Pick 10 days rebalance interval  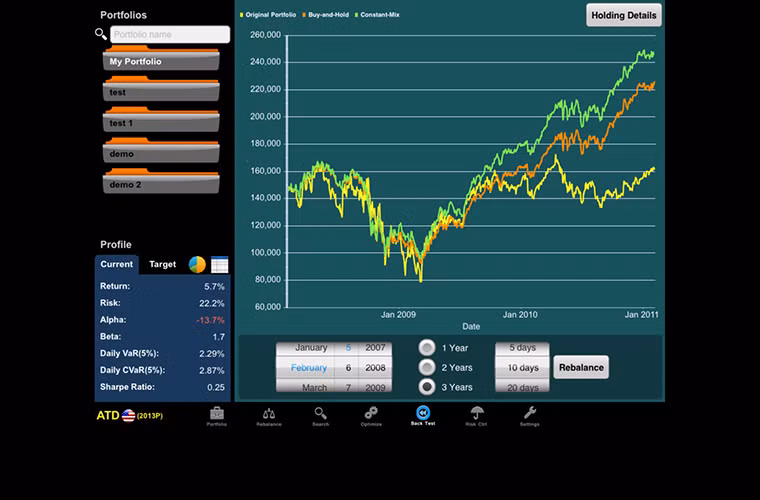[522, 368]
